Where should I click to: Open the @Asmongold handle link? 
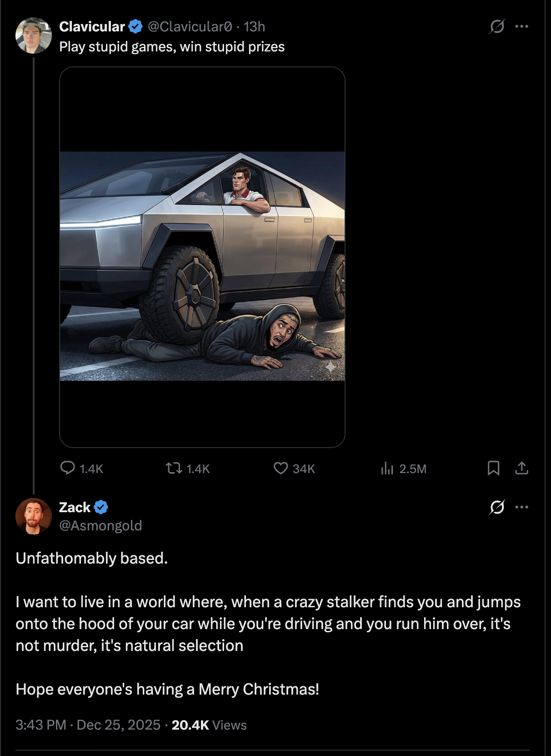[100, 526]
